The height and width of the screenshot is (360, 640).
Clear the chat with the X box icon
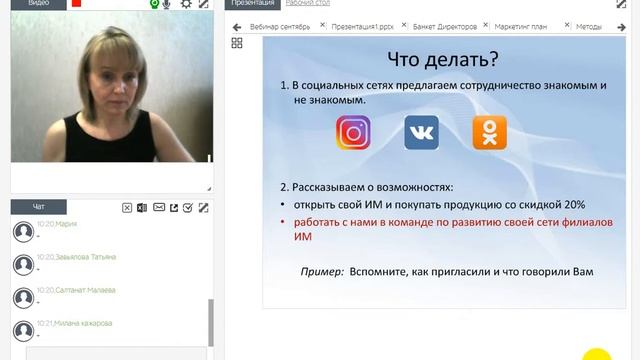point(127,208)
